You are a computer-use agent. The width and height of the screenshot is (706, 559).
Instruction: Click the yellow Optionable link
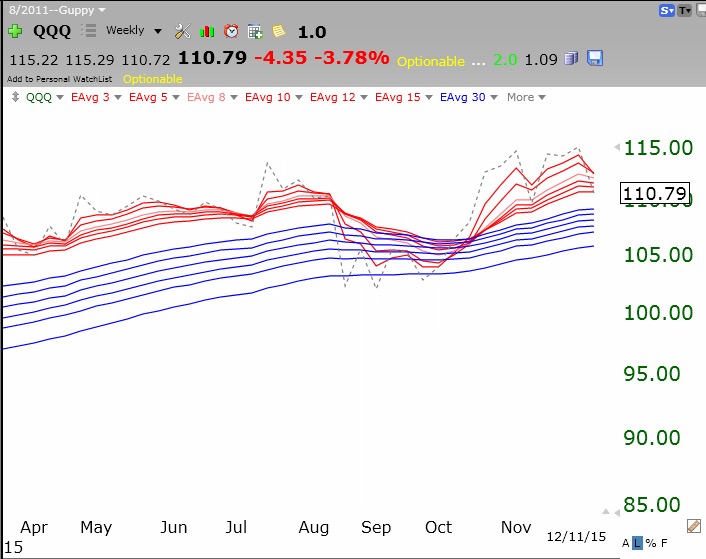click(x=152, y=78)
